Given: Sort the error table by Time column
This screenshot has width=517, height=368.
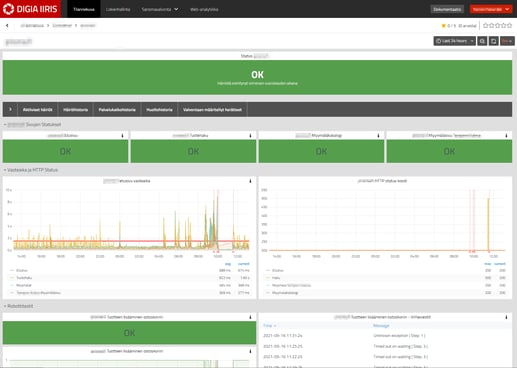Looking at the screenshot, I should tap(269, 325).
